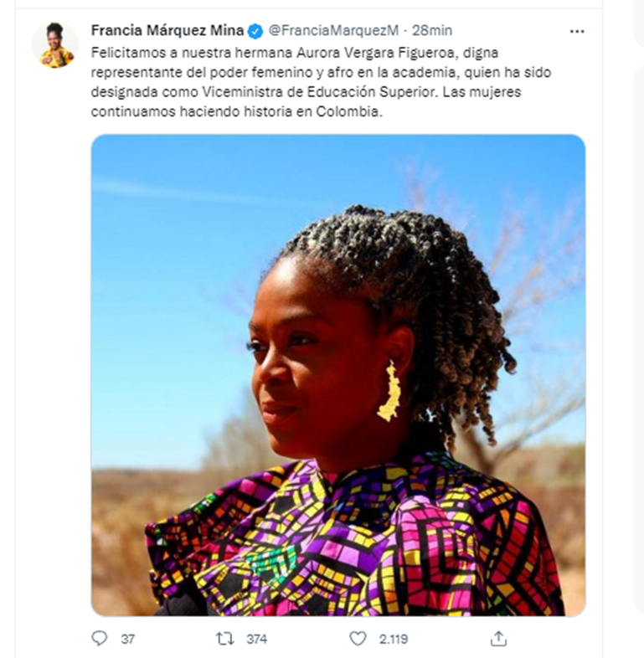
Task: View the 37 replies count
Action: pyautogui.click(x=128, y=639)
